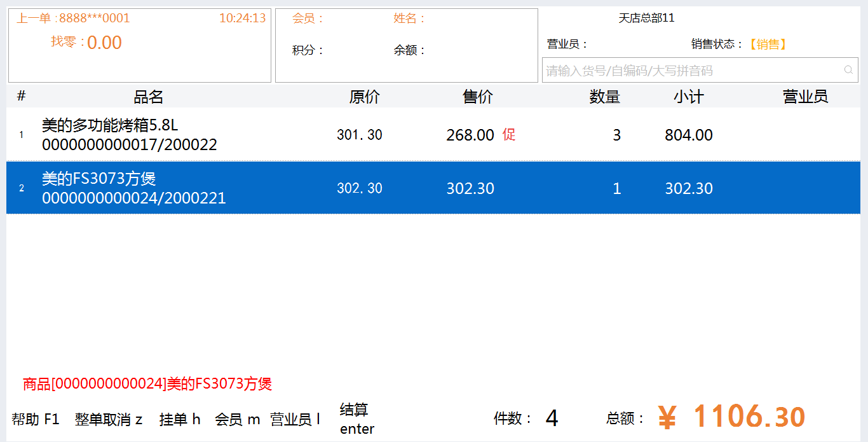Click the 售价 column header
This screenshot has width=868, height=442.
pyautogui.click(x=478, y=97)
